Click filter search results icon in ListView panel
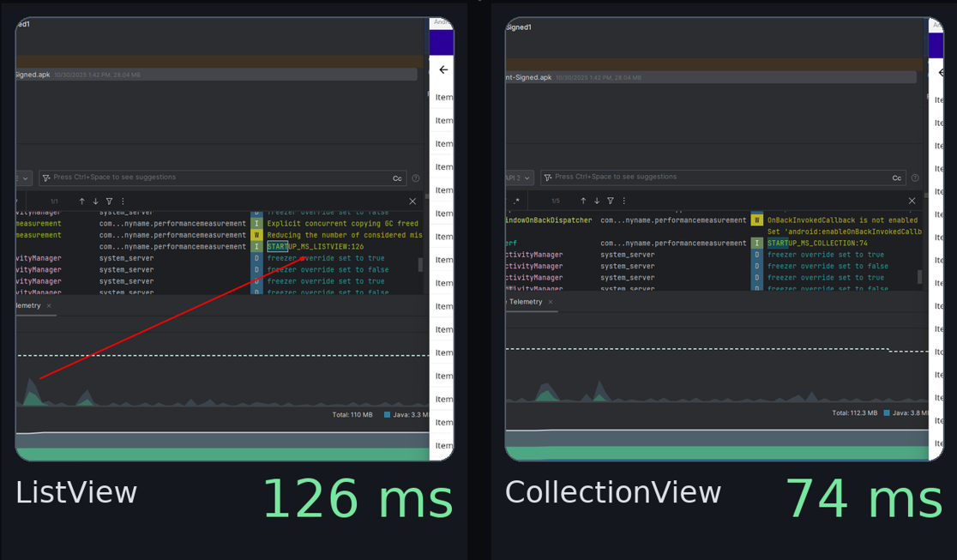Viewport: 957px width, 560px height. (x=109, y=202)
